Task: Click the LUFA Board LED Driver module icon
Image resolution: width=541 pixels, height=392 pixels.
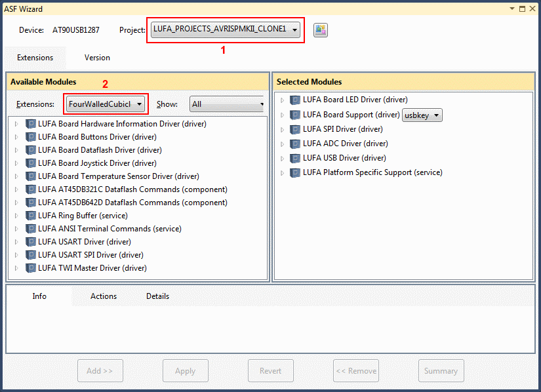Action: tap(294, 99)
